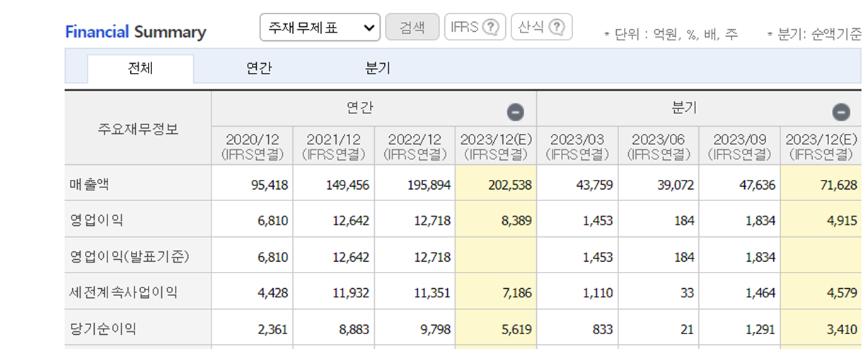This screenshot has width=868, height=349.
Task: Switch to the 분기 tab
Action: 378,69
